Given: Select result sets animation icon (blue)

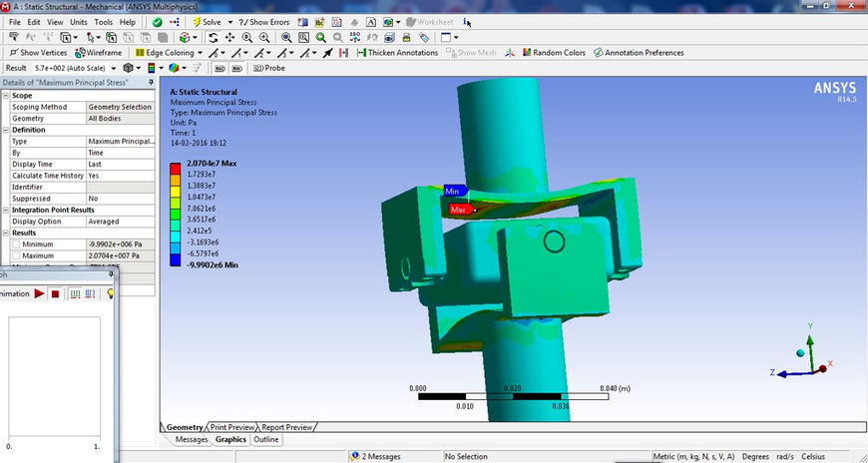Looking at the screenshot, I should [90, 293].
